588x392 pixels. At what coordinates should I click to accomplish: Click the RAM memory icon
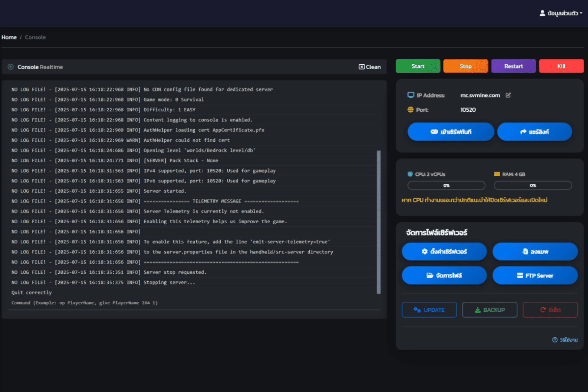[497, 174]
